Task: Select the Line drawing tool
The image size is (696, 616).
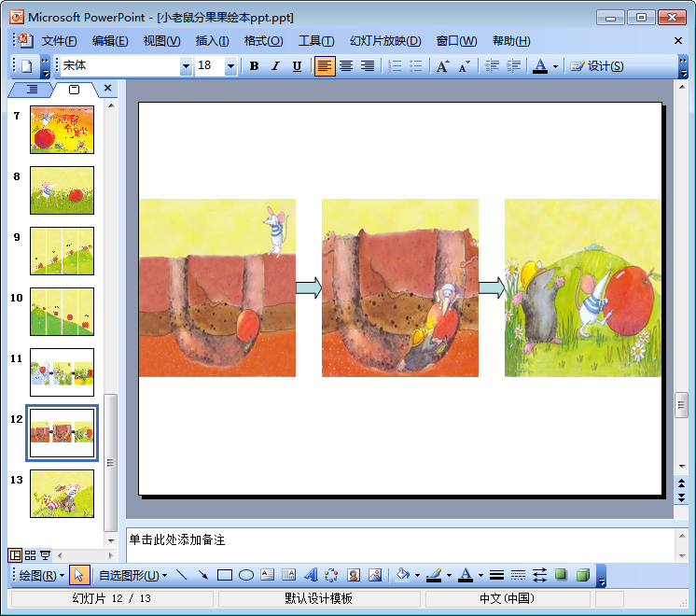Action: 182,576
